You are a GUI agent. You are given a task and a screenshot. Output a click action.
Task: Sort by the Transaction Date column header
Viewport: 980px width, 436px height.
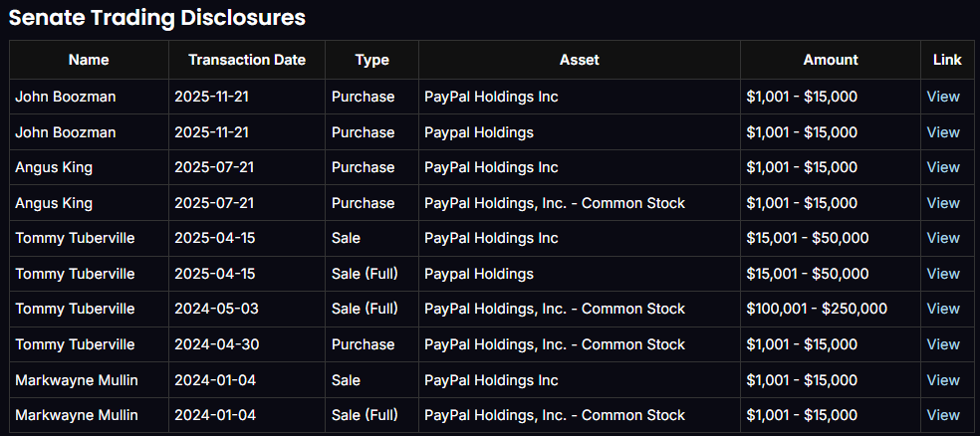[247, 60]
